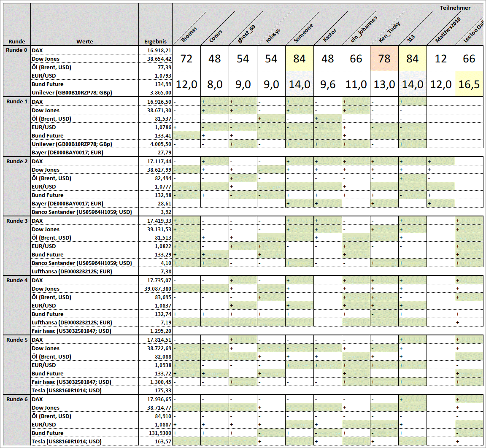Viewport: 486px width, 448px height.
Task: Select the 'Runde 5' row label
Action: tap(17, 340)
